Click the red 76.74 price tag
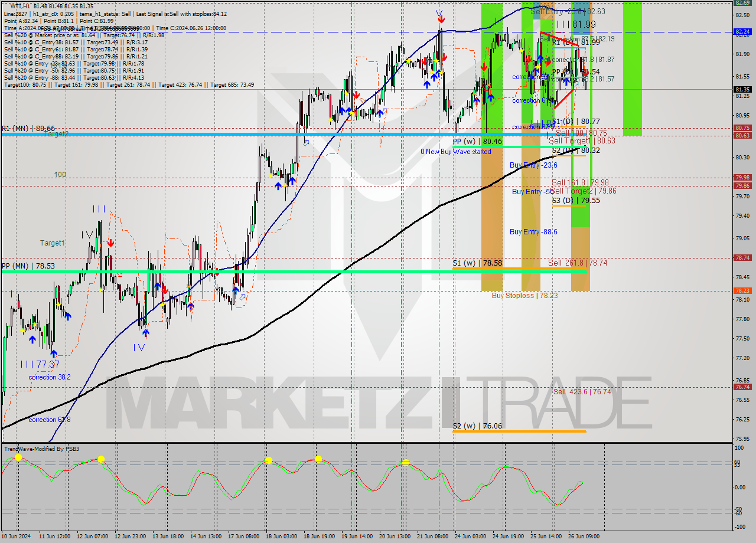The image size is (756, 543). (x=742, y=387)
